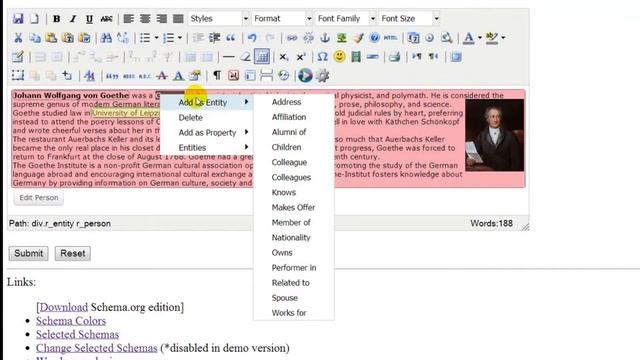Open the Styles dropdown
This screenshot has height=360, width=640.
coord(219,19)
